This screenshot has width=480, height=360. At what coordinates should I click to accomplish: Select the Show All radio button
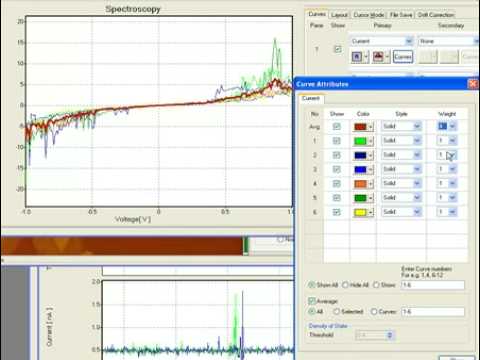tap(312, 285)
